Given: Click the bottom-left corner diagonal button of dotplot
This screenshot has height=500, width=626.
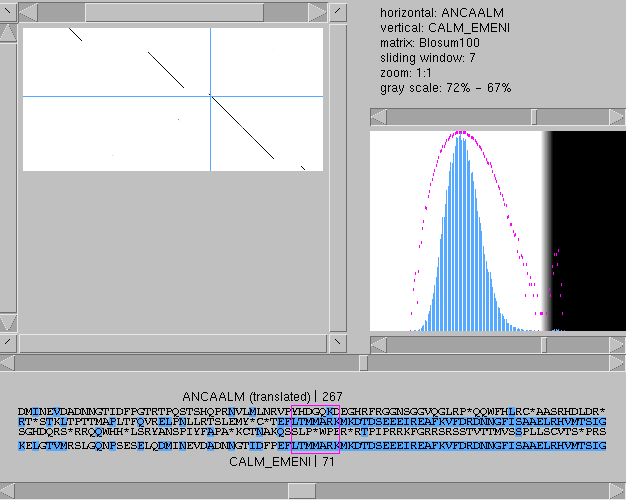Looking at the screenshot, I should pyautogui.click(x=7, y=343).
